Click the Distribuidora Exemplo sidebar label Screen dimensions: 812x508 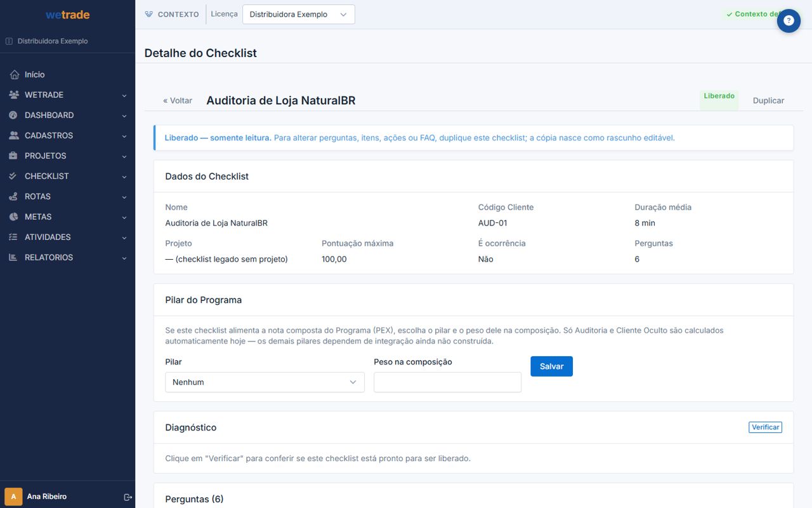point(53,41)
